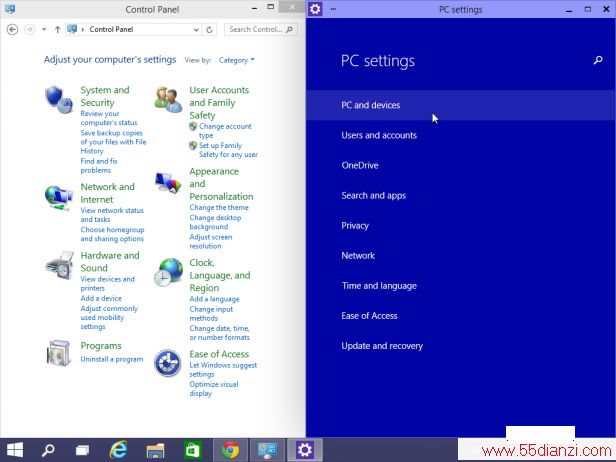Open View devices and printers
Image resolution: width=616 pixels, height=462 pixels.
tap(107, 284)
